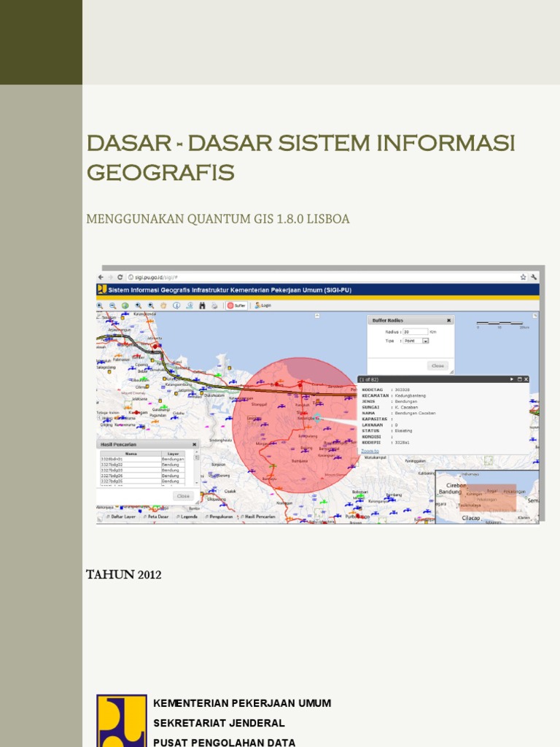Select result row 3327bdg06
The width and height of the screenshot is (560, 747).
click(x=142, y=476)
